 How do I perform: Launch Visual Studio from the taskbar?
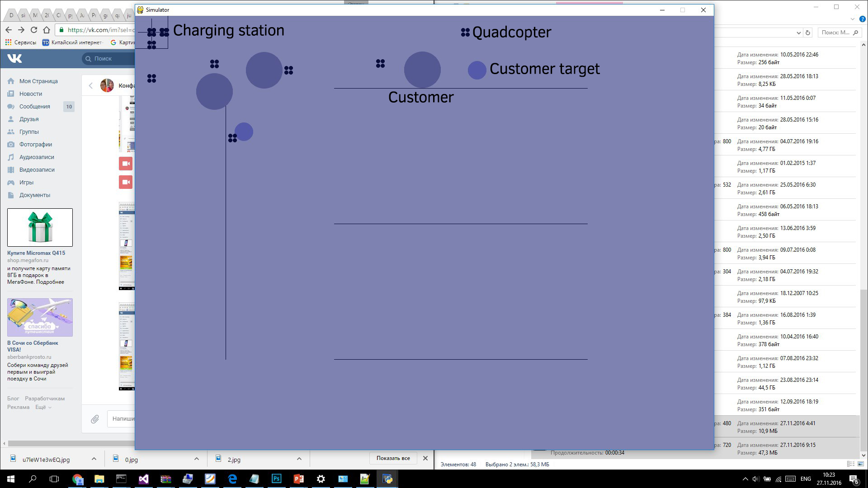point(144,479)
